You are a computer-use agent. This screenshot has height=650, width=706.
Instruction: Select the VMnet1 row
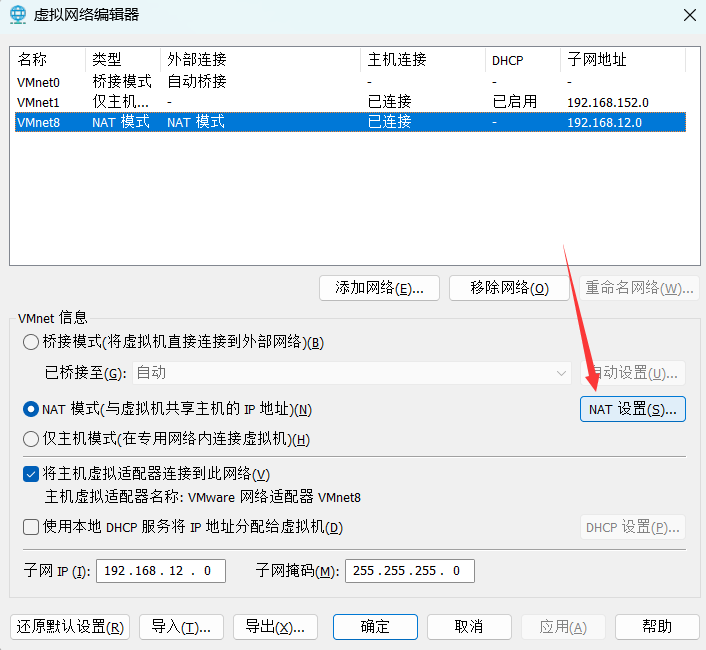[x=350, y=102]
